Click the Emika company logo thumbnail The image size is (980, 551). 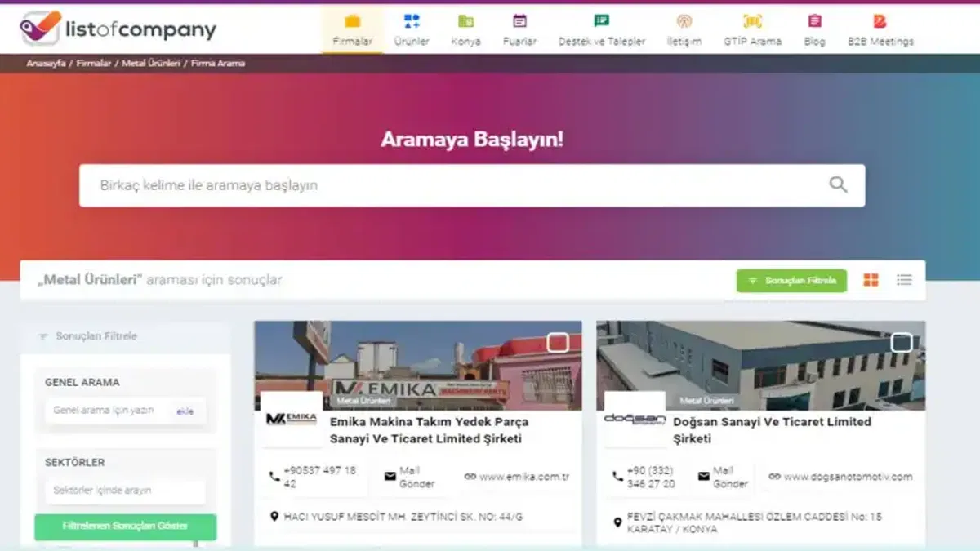tap(292, 419)
